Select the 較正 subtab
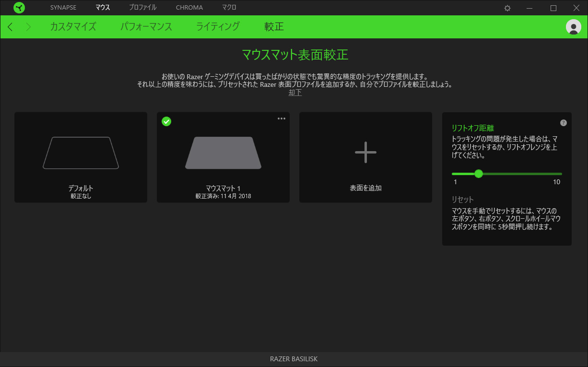588x367 pixels. [x=274, y=27]
